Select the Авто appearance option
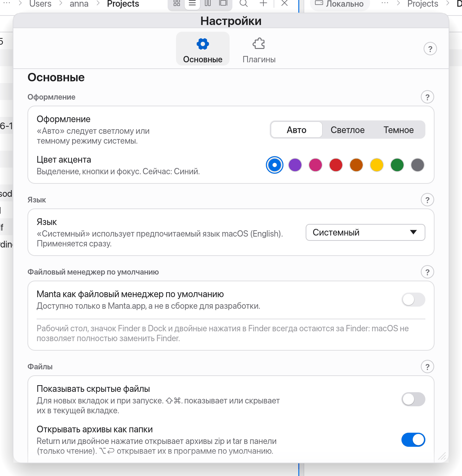 pos(296,130)
